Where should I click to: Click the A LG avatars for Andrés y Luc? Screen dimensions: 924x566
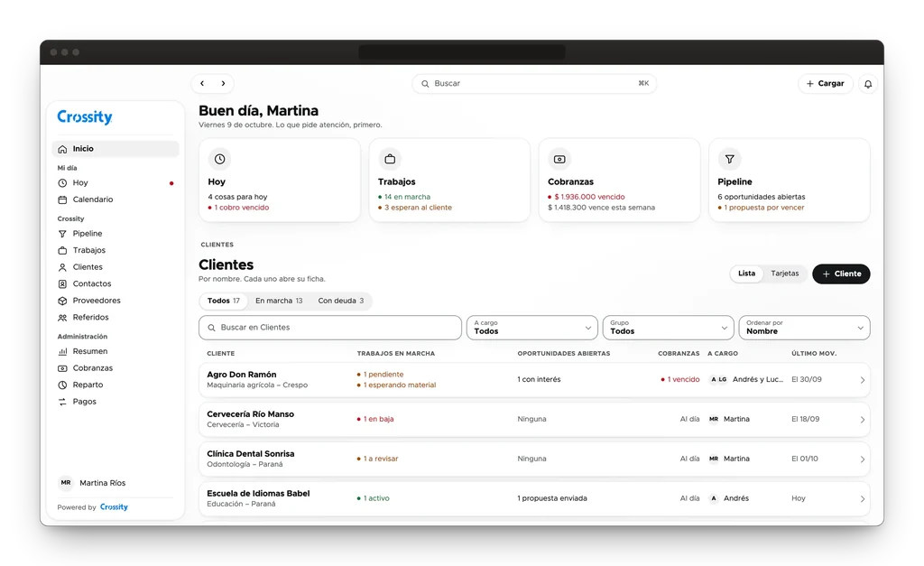pos(718,380)
